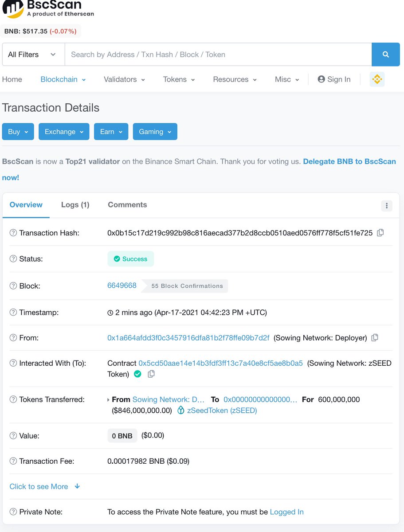The height and width of the screenshot is (532, 404).
Task: Go to the Home menu item
Action: pyautogui.click(x=12, y=79)
